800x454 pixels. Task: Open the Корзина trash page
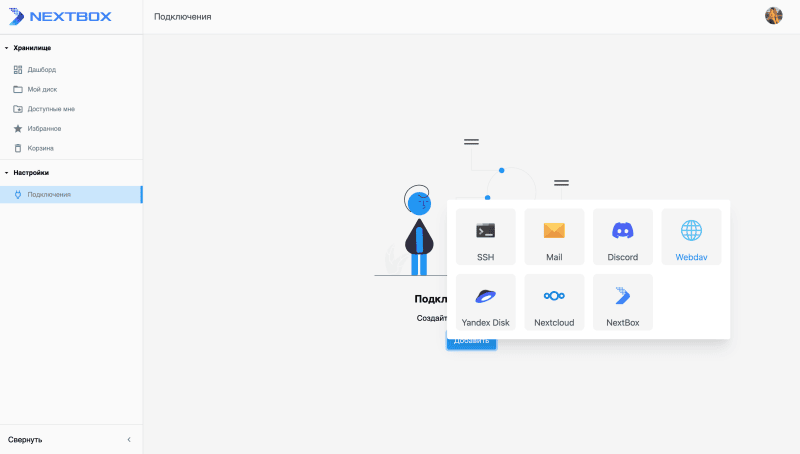40,148
